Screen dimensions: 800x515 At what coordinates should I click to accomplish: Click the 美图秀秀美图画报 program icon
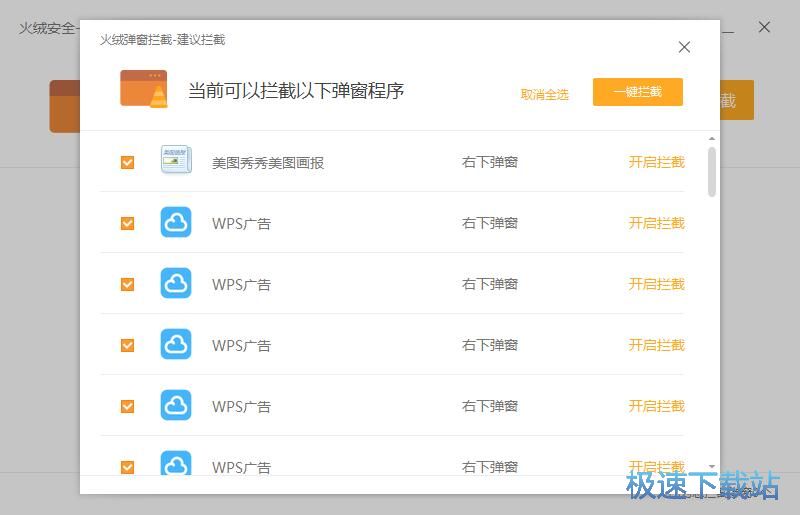point(176,161)
